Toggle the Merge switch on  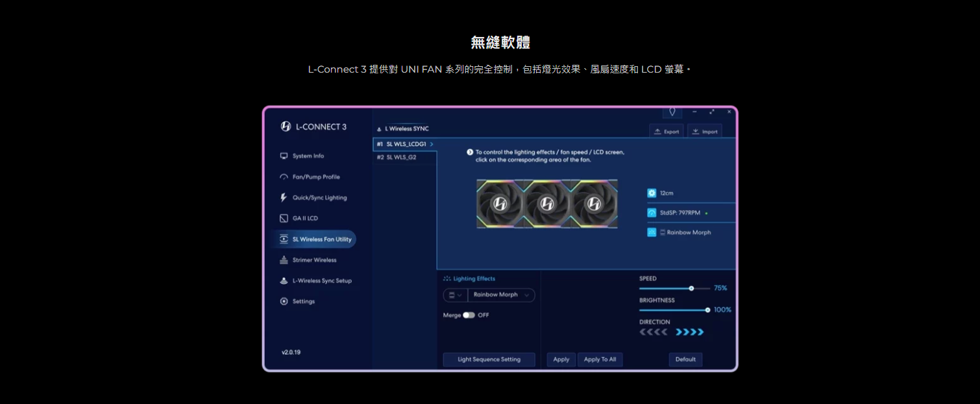[x=469, y=315]
